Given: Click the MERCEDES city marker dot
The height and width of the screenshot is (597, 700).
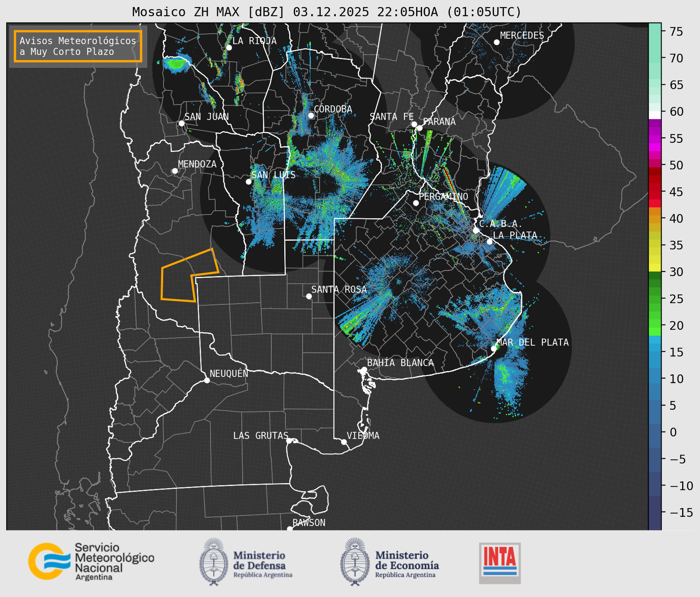Looking at the screenshot, I should 497,42.
